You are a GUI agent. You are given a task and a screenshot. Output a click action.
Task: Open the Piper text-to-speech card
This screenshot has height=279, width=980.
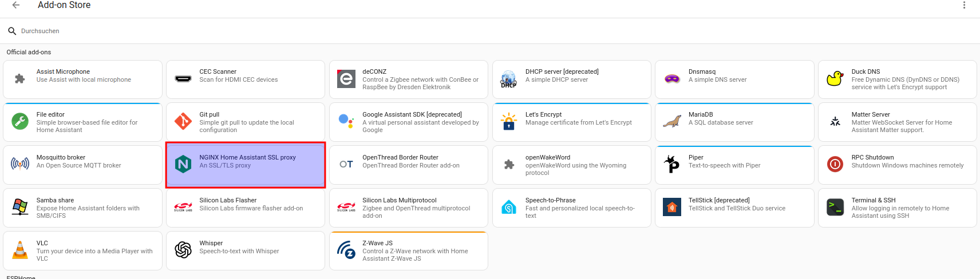734,165
